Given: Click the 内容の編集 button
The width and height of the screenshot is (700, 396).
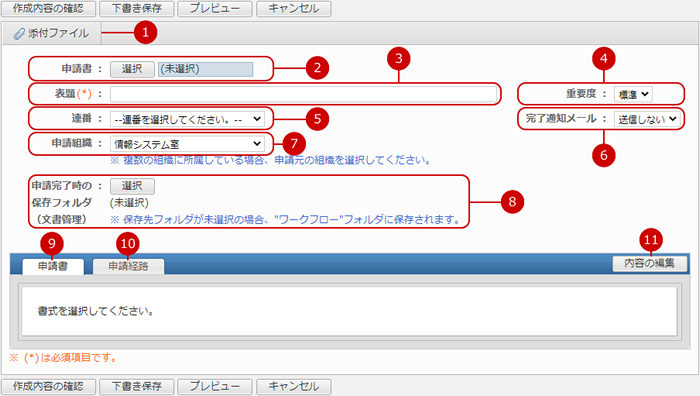Looking at the screenshot, I should click(650, 263).
